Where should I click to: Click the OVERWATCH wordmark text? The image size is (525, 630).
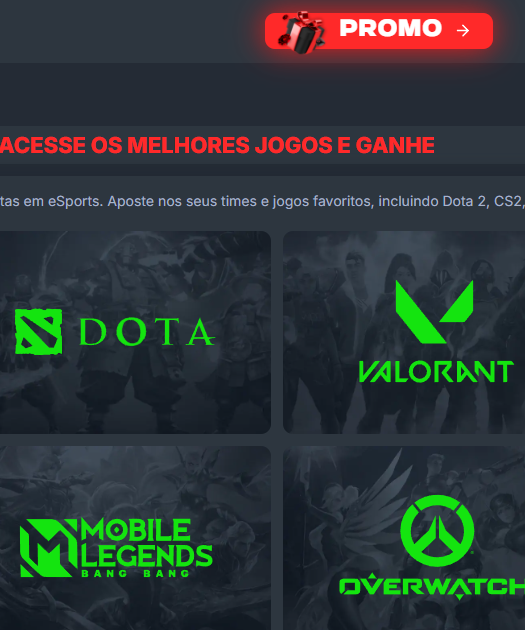tap(432, 586)
